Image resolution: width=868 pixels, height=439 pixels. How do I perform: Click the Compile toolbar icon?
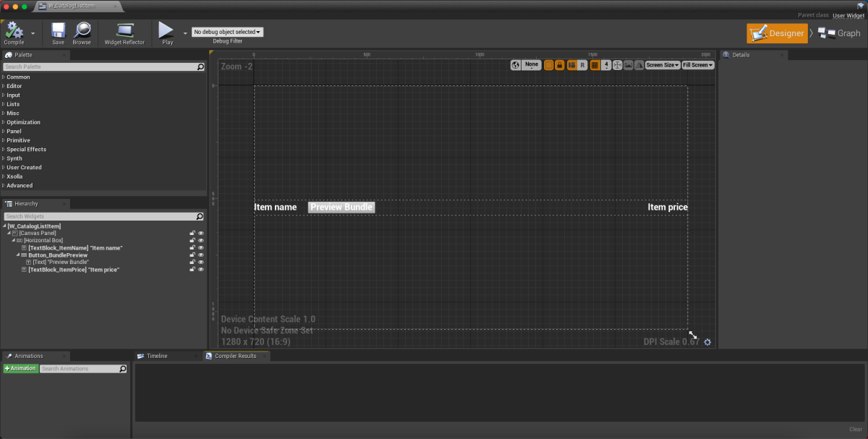(x=14, y=30)
